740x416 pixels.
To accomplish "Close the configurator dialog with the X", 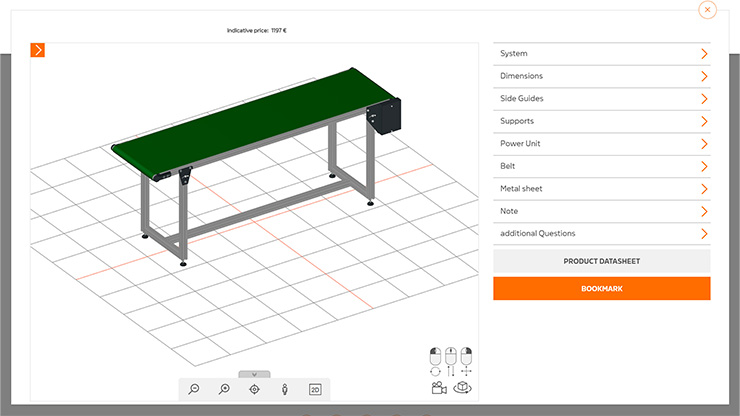I will coord(707,9).
